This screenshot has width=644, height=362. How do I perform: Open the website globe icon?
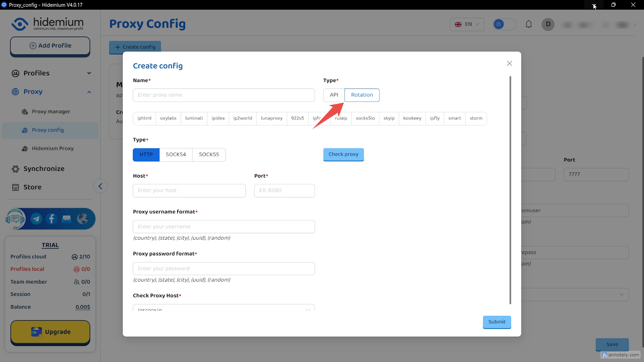click(83, 219)
